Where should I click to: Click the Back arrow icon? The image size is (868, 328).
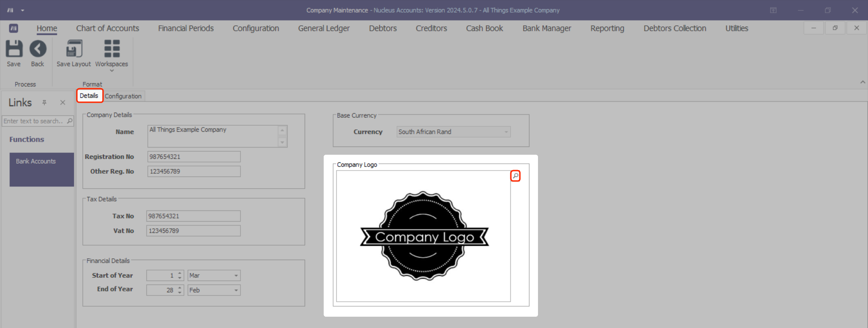pos(38,49)
